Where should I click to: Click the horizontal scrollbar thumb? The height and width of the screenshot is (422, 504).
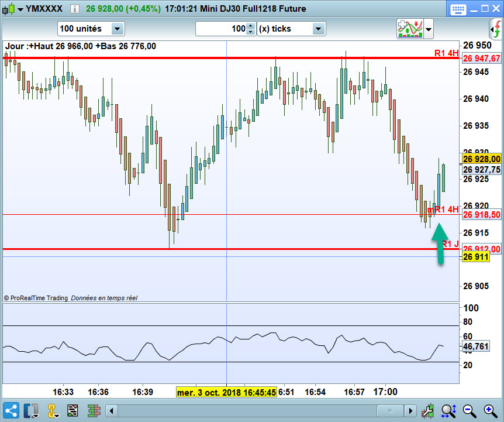tap(390, 411)
